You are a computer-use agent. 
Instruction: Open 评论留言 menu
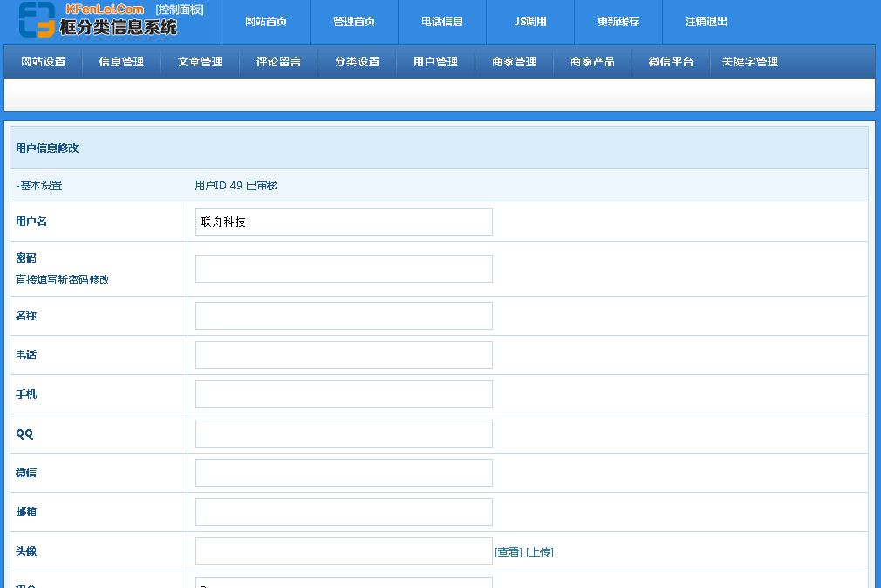(x=279, y=62)
